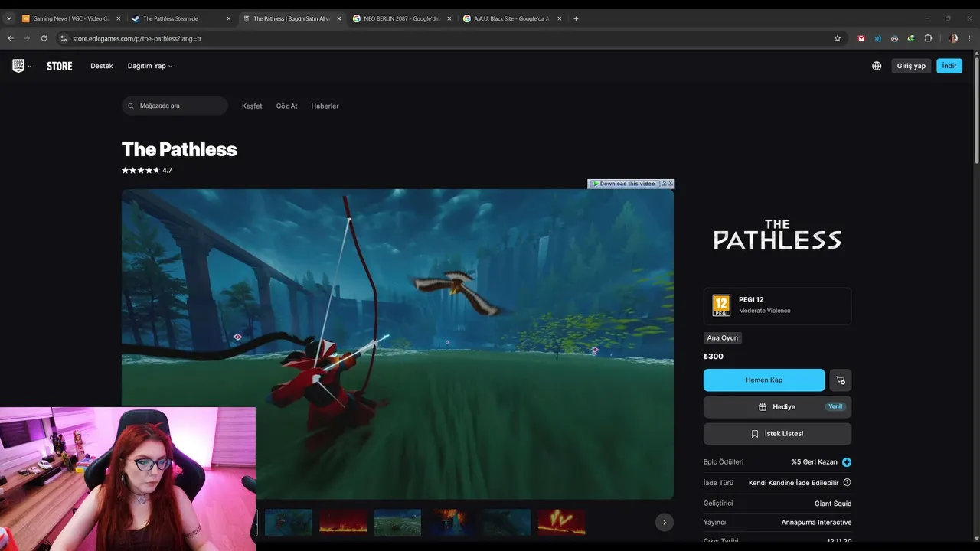This screenshot has height=551, width=980.
Task: Open the Keşfet menu item
Action: 252,106
